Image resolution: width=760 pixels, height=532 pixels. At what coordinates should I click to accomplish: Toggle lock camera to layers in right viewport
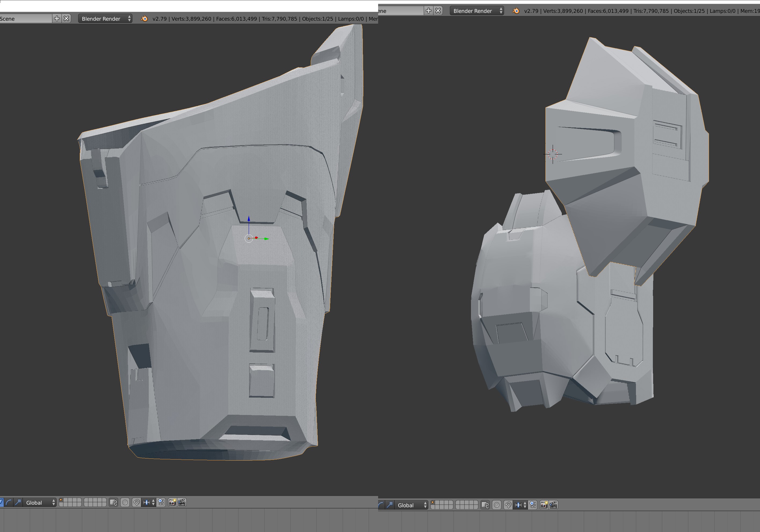[485, 505]
